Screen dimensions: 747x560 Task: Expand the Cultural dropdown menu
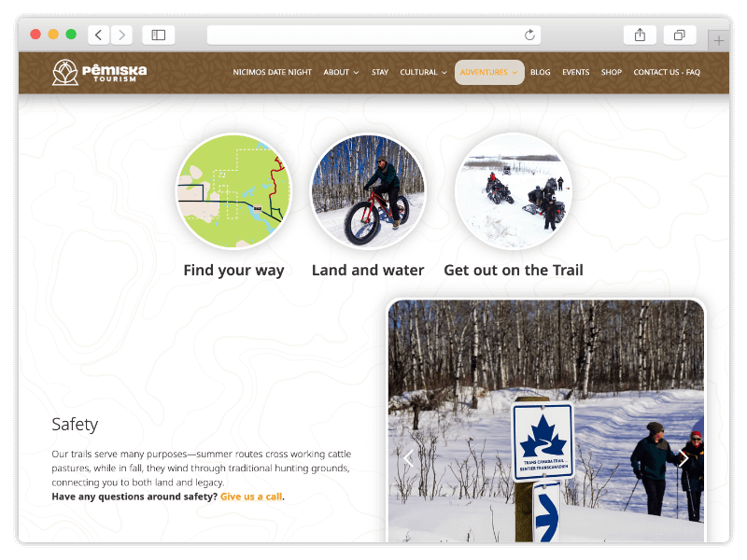click(x=424, y=73)
